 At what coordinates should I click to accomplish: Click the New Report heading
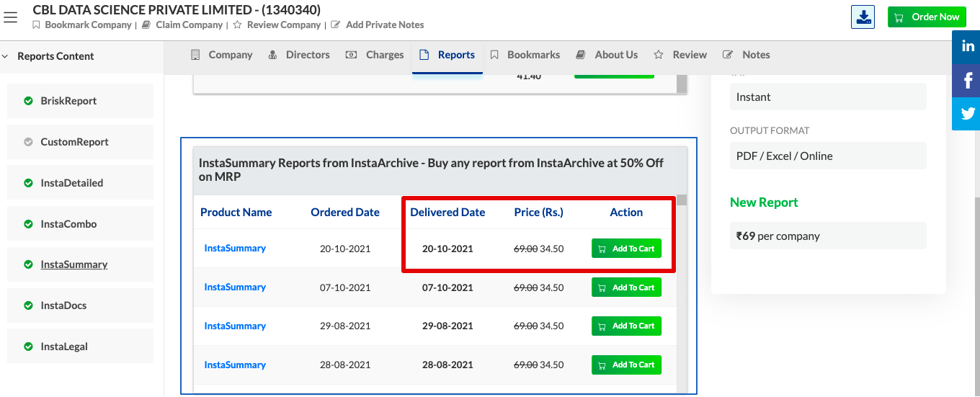click(764, 202)
